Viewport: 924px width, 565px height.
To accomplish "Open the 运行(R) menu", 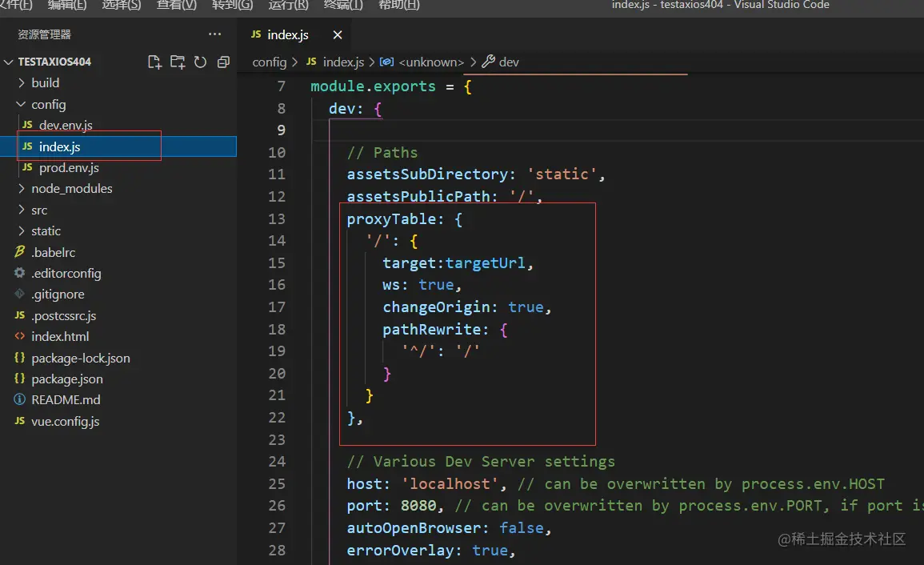I will [288, 5].
